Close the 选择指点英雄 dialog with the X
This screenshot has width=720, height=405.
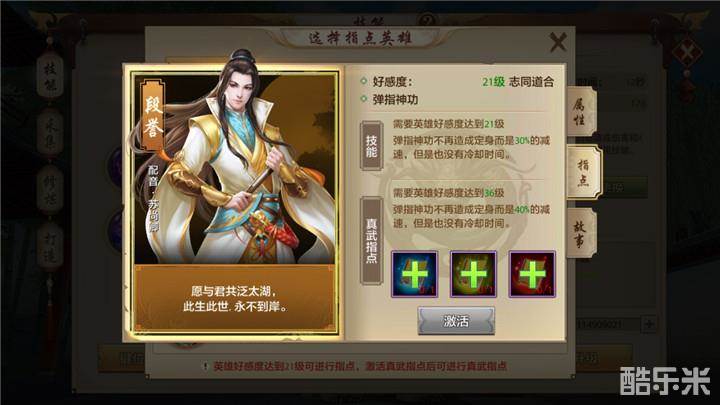coord(558,42)
